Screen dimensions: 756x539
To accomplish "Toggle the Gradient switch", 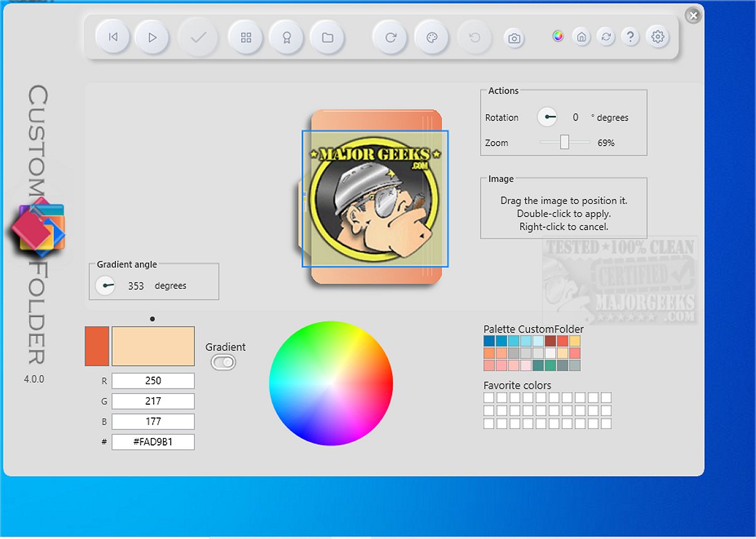I will tap(223, 362).
